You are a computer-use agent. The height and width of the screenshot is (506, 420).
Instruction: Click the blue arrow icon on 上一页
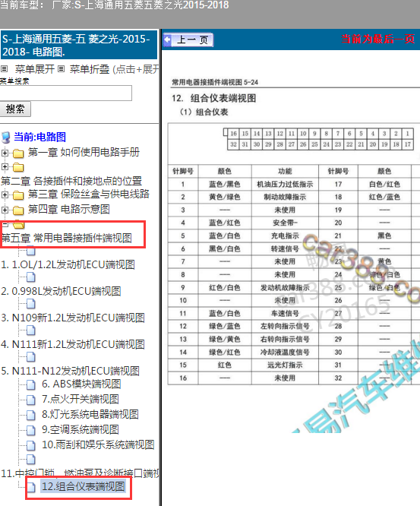[167, 40]
